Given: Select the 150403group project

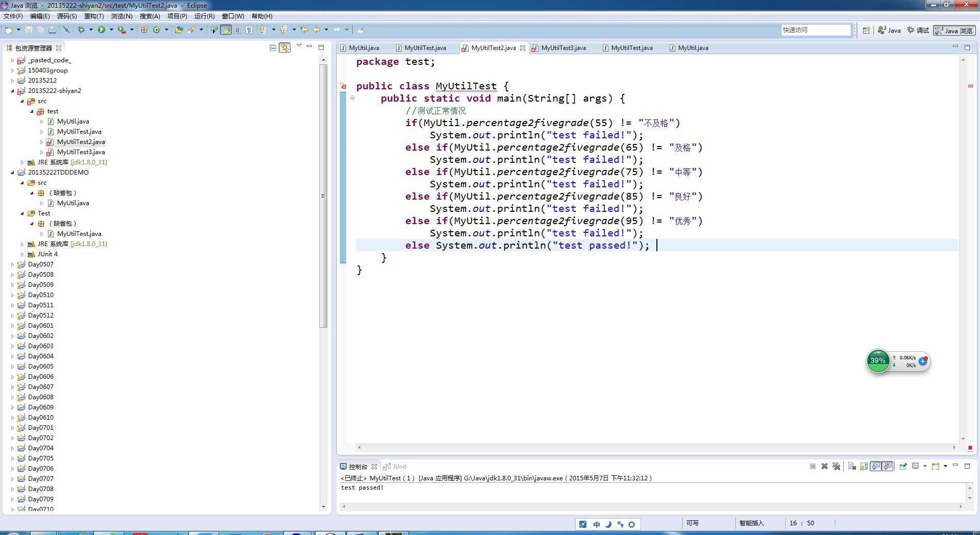Looking at the screenshot, I should [x=47, y=70].
